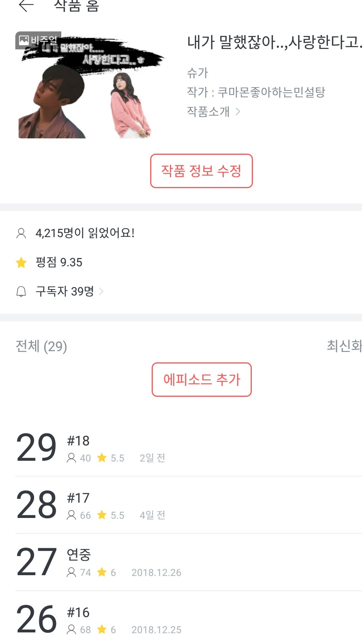Tap the subscriber bell icon

pos(21,291)
